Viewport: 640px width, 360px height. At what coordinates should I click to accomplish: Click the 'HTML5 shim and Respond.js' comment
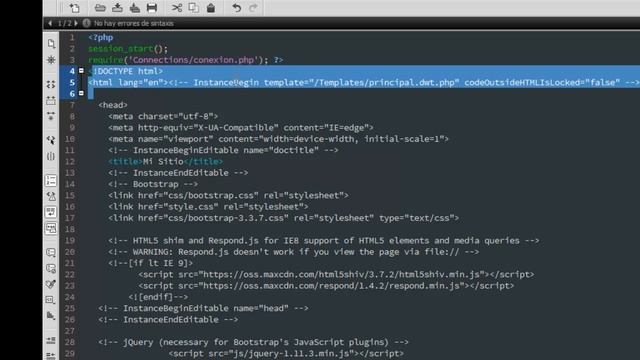324,241
